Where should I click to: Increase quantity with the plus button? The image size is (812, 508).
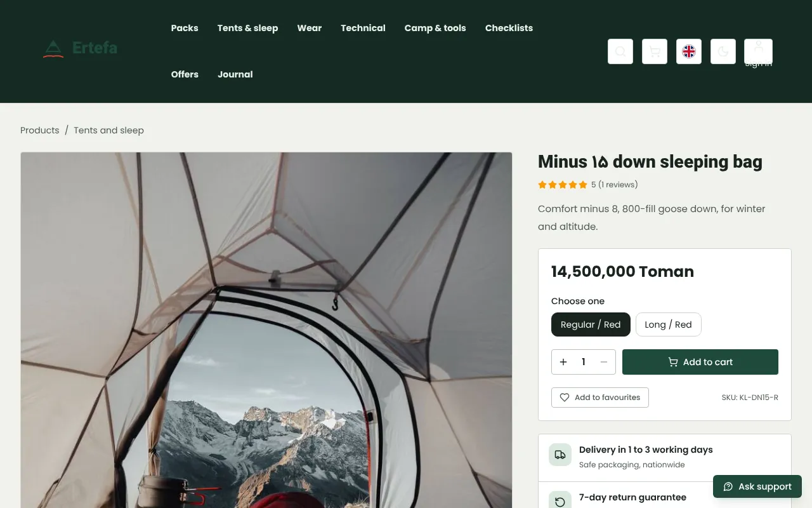[x=563, y=362]
